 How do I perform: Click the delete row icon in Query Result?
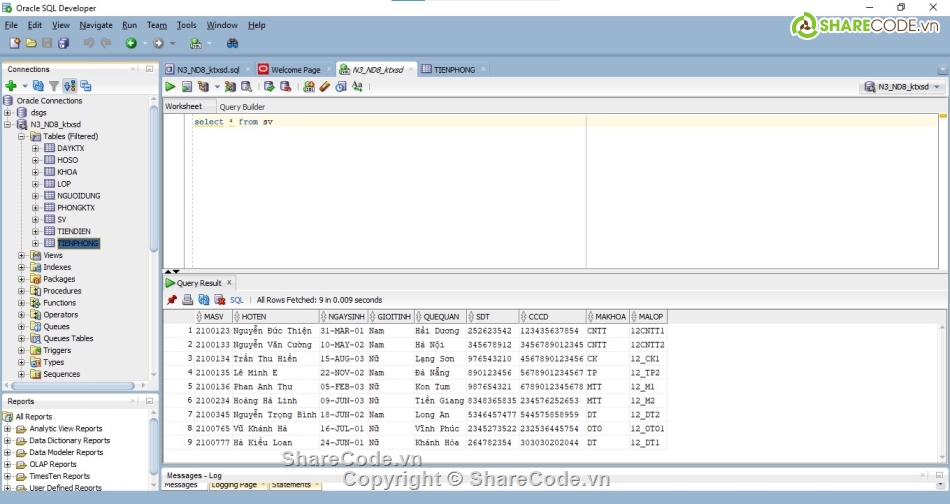(x=220, y=300)
